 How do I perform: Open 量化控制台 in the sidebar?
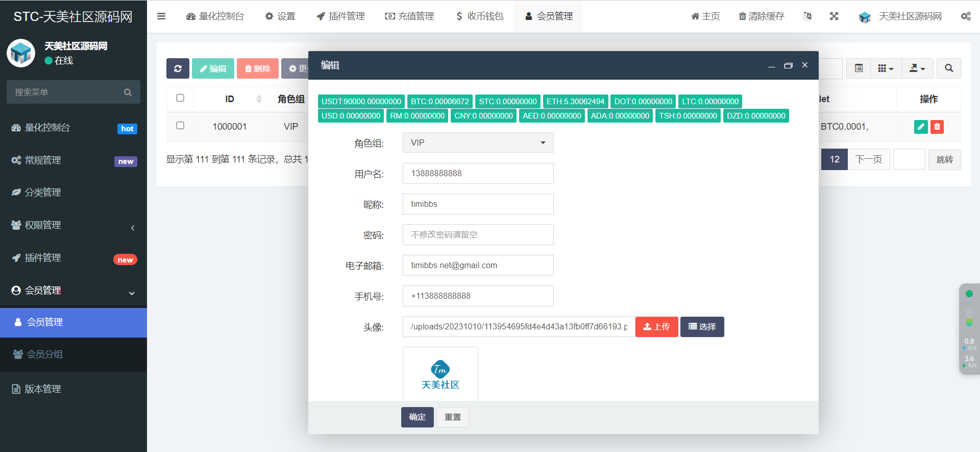tap(73, 128)
